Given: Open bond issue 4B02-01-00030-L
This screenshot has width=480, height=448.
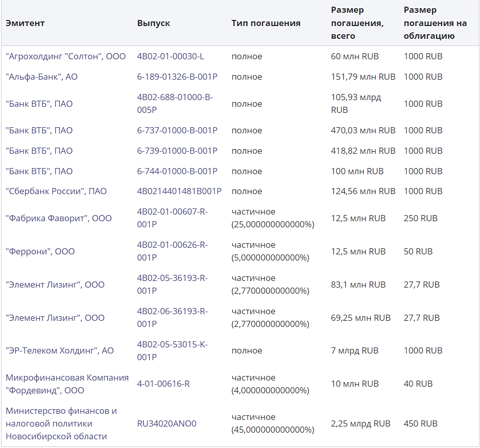Looking at the screenshot, I should click(171, 56).
